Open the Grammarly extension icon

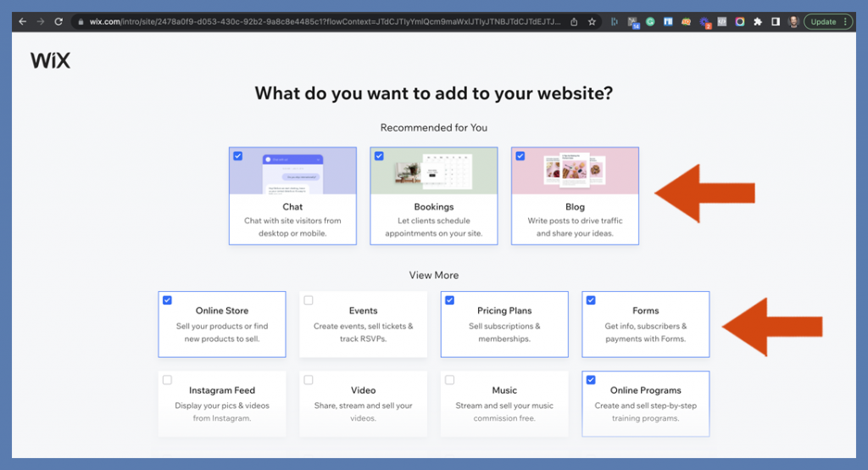[650, 21]
